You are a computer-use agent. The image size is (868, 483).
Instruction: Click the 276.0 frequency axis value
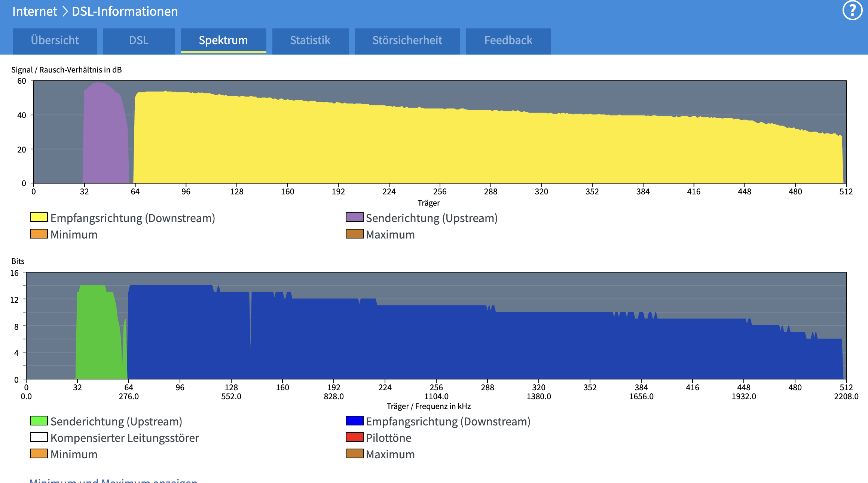point(129,396)
